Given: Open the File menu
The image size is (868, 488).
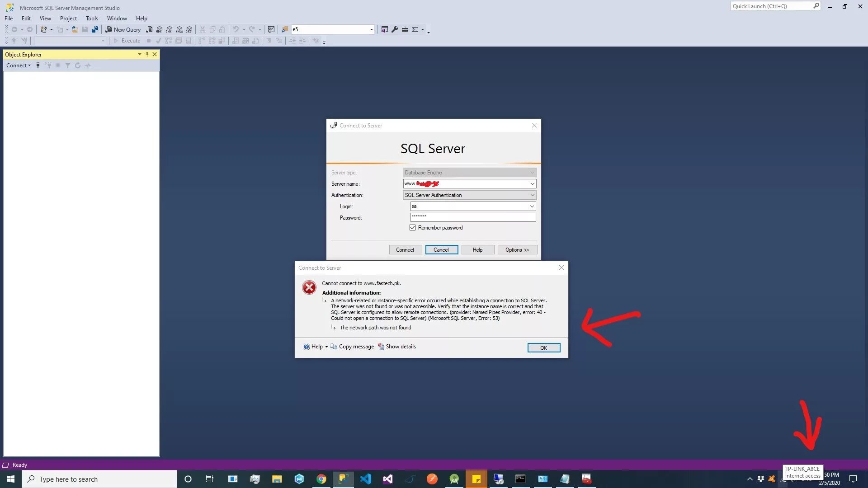Looking at the screenshot, I should pyautogui.click(x=9, y=18).
